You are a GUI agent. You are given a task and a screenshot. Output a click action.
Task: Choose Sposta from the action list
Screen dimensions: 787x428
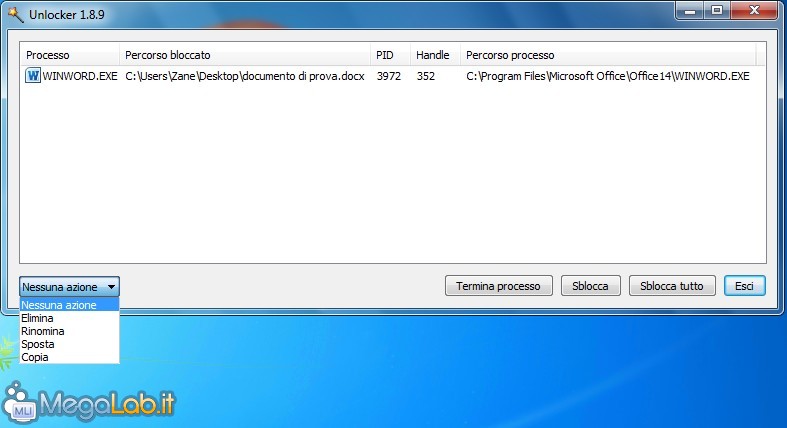(69, 344)
